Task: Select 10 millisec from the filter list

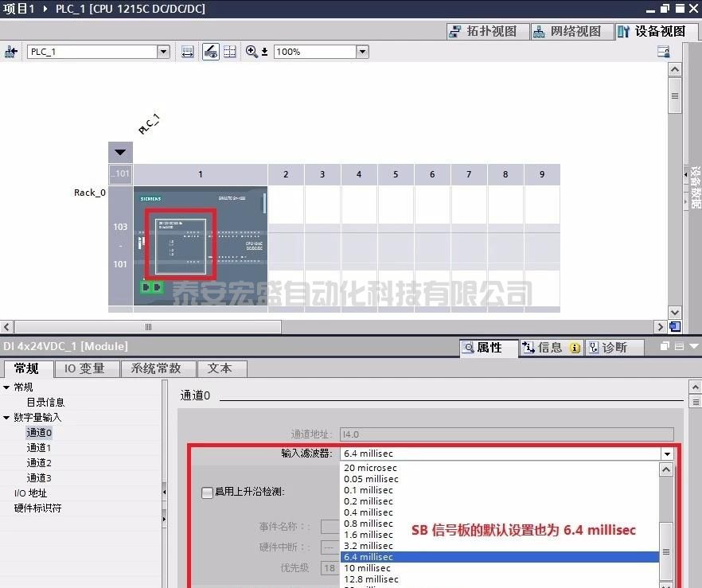Action: point(367,568)
